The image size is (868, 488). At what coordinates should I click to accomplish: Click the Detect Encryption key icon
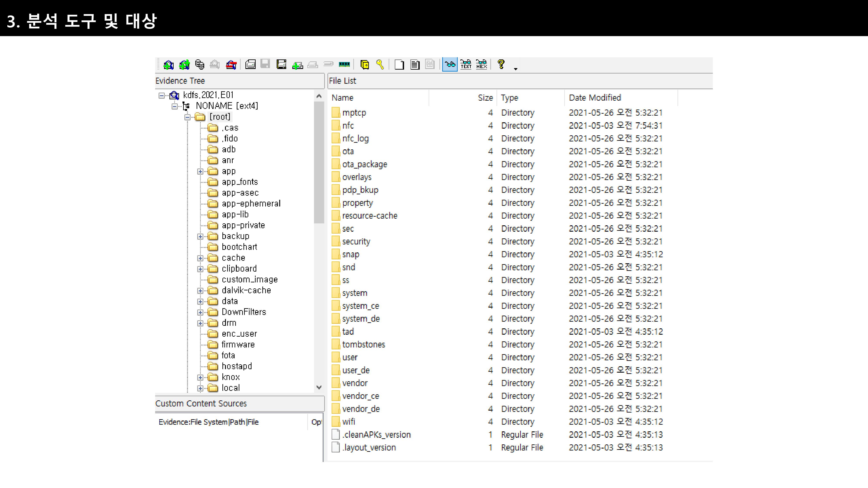click(380, 64)
